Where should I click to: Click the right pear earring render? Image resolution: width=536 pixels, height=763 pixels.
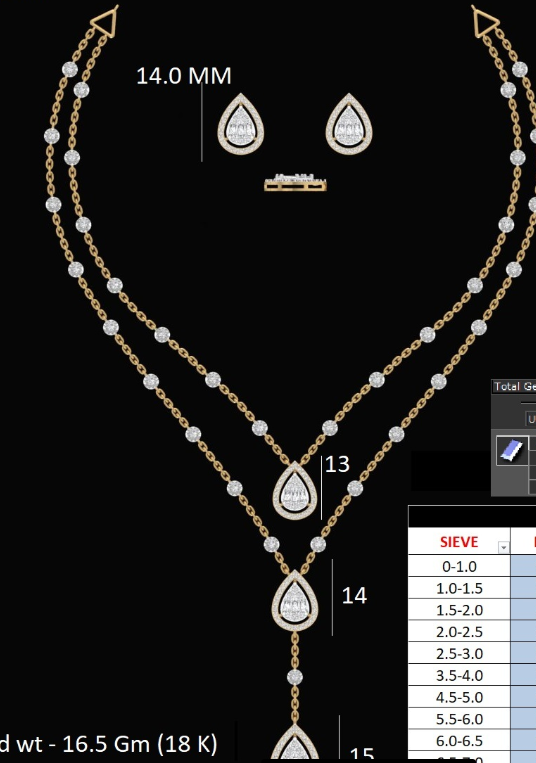pos(349,125)
